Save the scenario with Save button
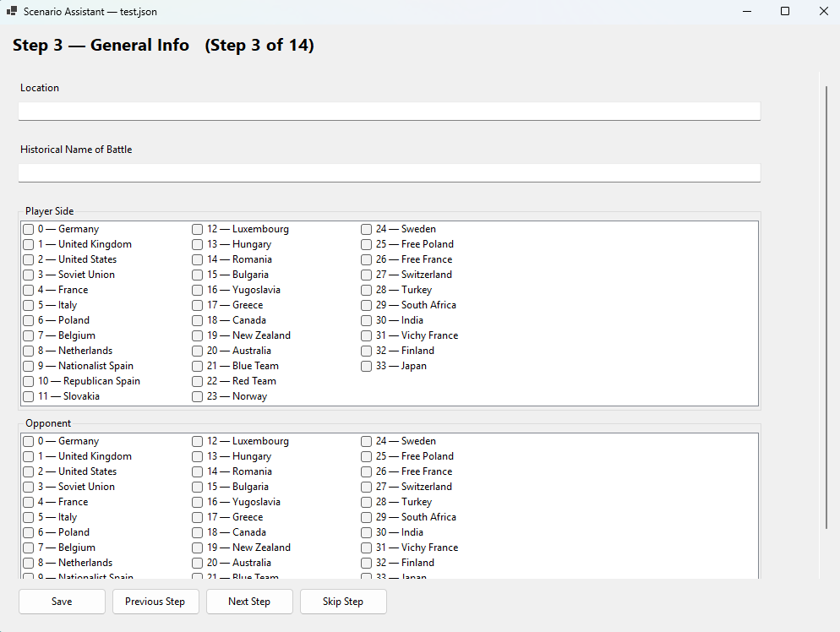The width and height of the screenshot is (840, 632). pyautogui.click(x=63, y=602)
